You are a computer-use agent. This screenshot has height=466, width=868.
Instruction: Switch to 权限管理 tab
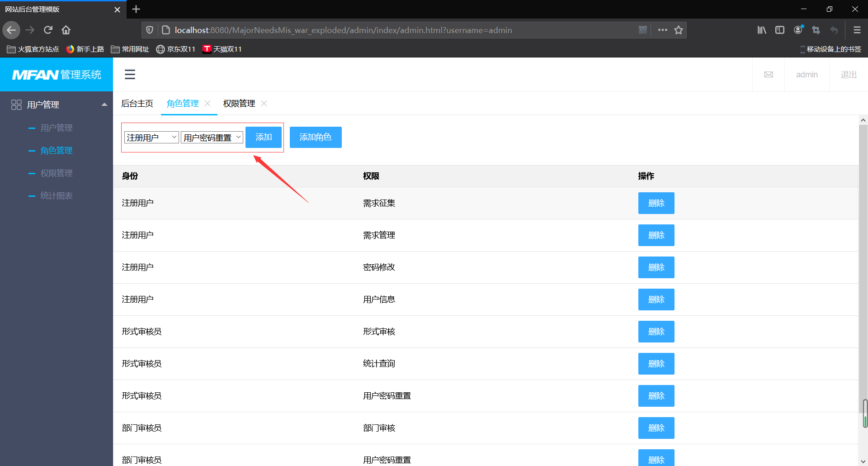tap(239, 104)
